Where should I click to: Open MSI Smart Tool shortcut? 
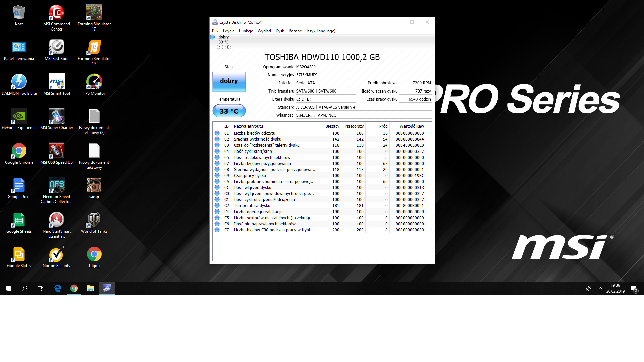point(57,85)
